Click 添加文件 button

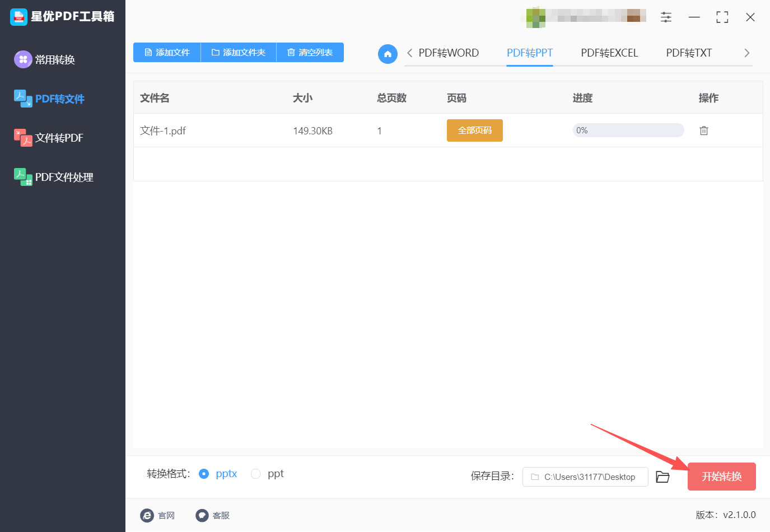point(167,53)
